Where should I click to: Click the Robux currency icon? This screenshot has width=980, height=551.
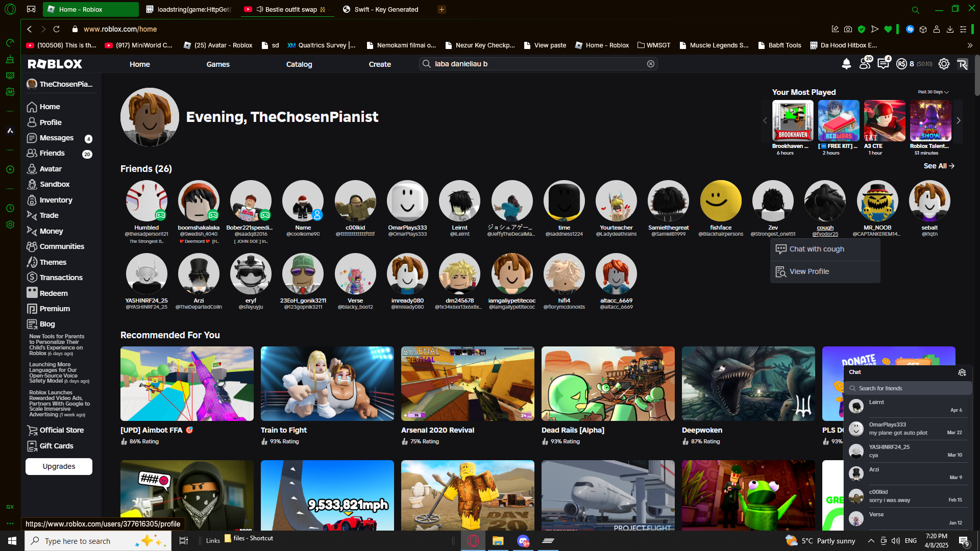point(901,64)
